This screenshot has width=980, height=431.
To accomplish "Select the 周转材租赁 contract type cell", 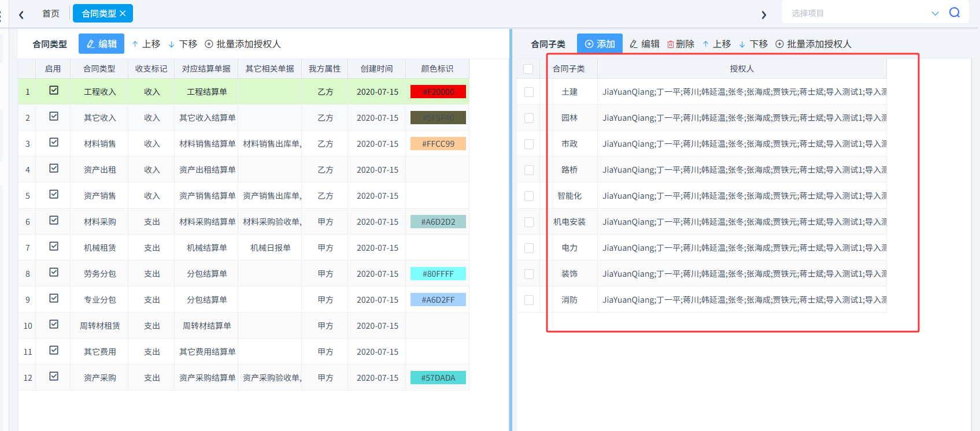I will pyautogui.click(x=100, y=326).
